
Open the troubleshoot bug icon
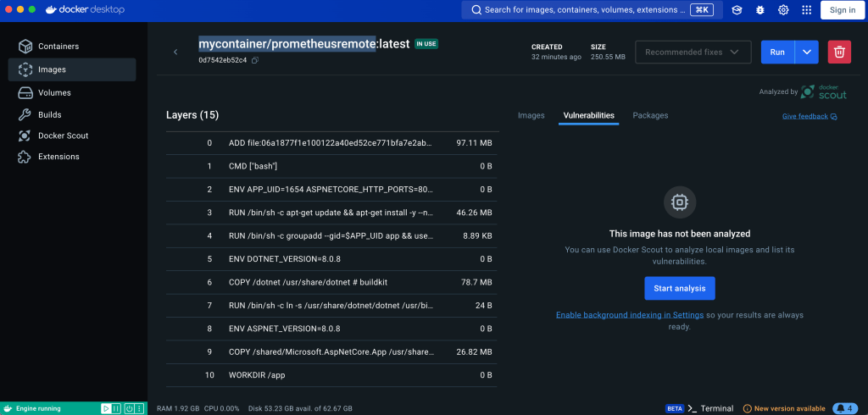click(760, 10)
